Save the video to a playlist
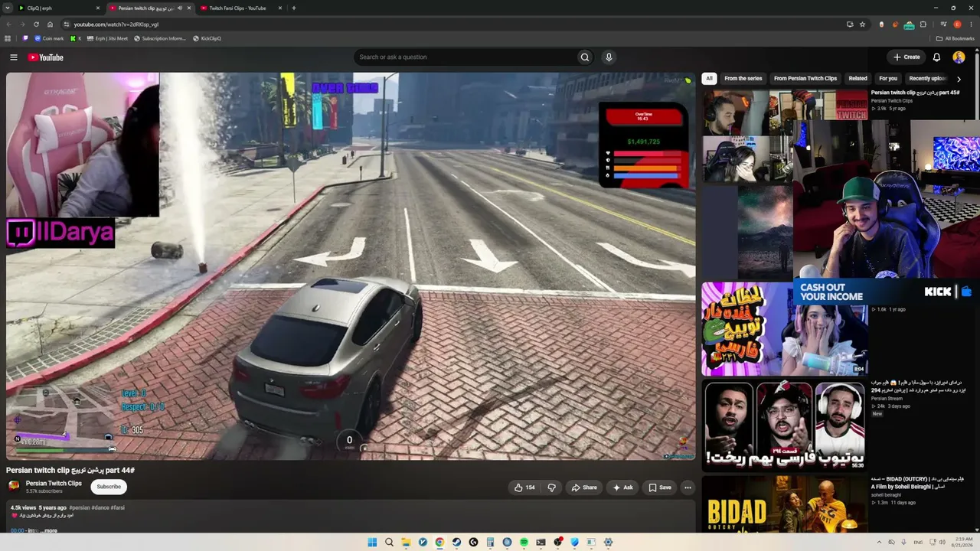The image size is (980, 551). [659, 487]
